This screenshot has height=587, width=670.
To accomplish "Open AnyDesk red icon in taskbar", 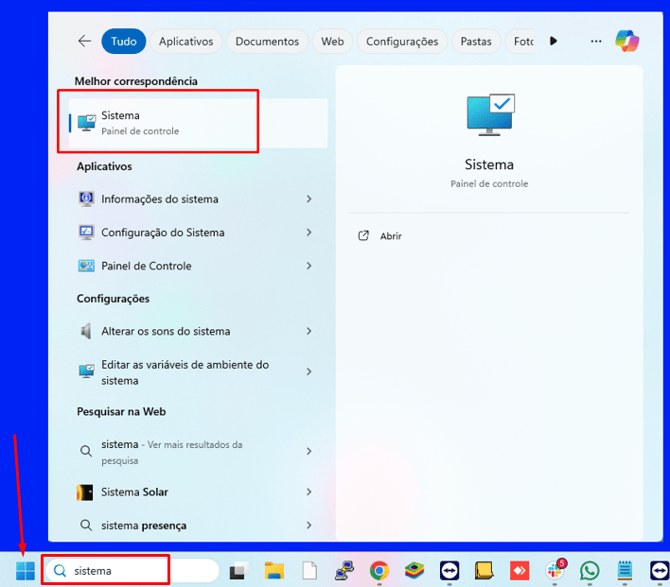I will 520,571.
